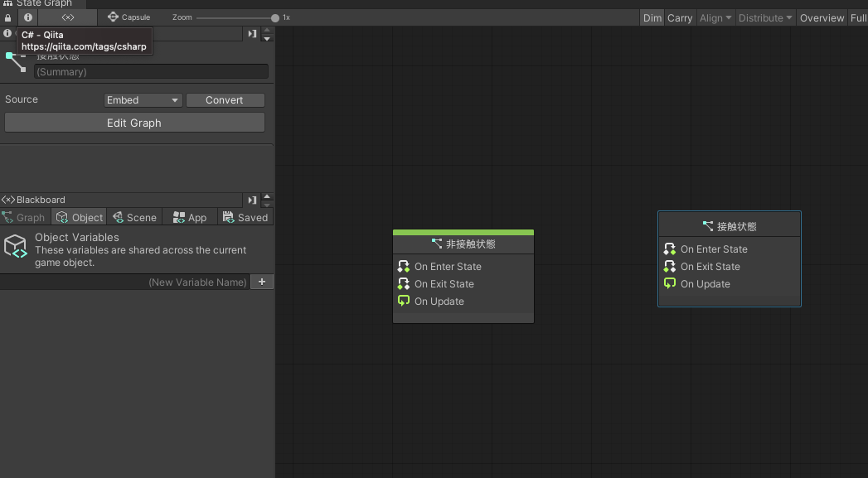Switch to the Graph variables tab

[x=25, y=217]
